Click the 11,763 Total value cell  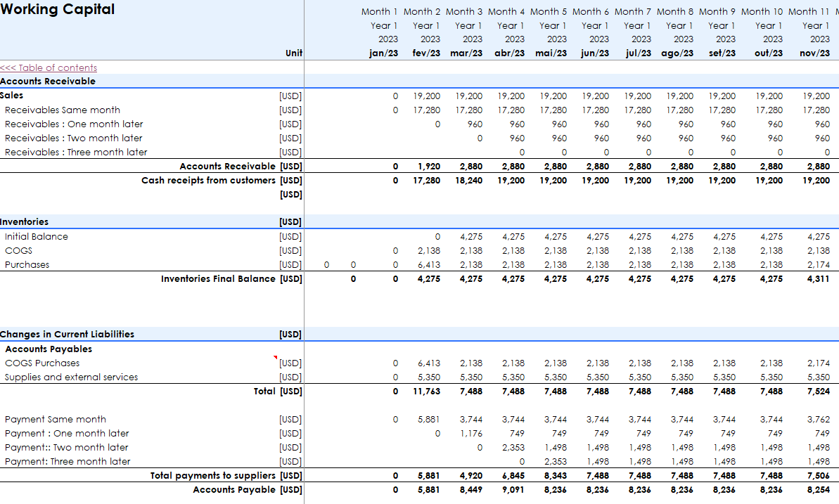[426, 392]
